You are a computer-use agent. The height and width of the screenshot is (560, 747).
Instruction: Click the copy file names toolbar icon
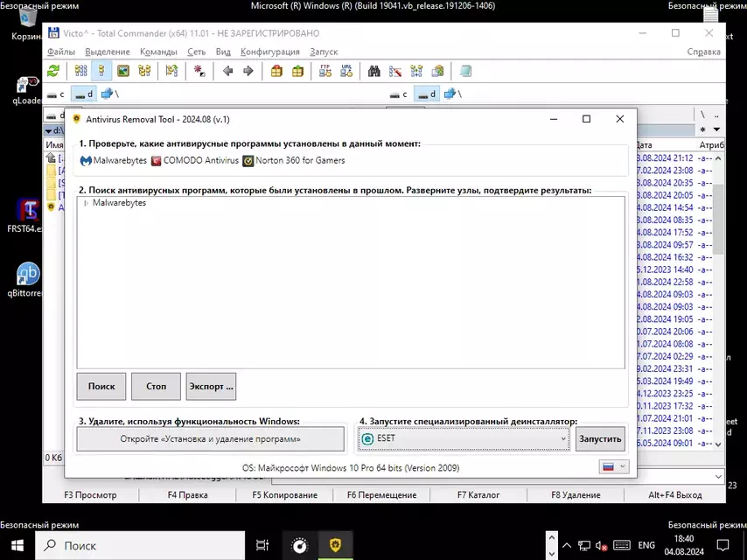click(437, 71)
